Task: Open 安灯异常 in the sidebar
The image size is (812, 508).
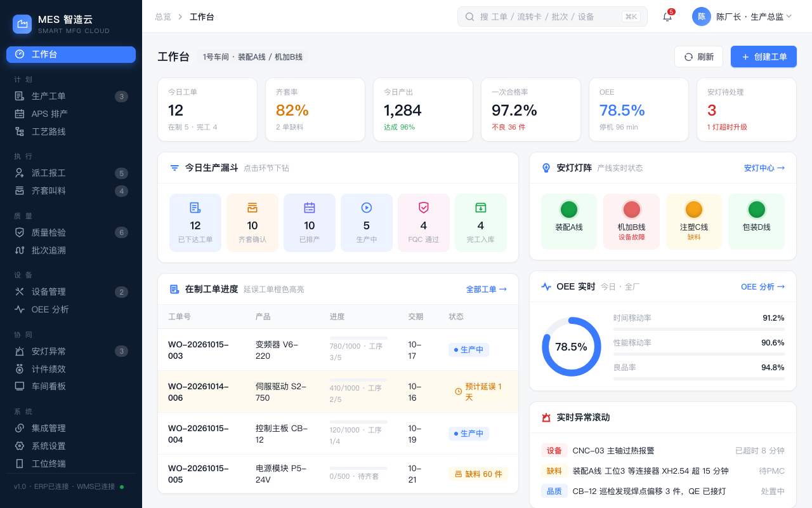Action: pyautogui.click(x=71, y=351)
